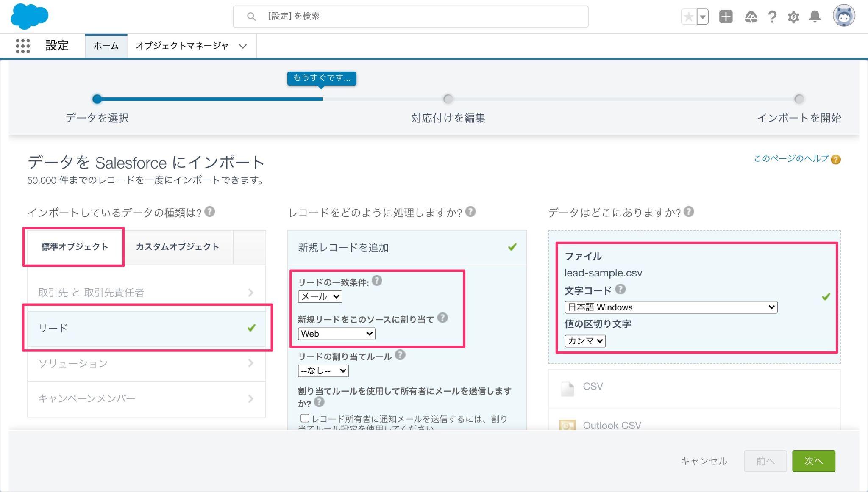Click the 設定 app name label
The width and height of the screenshot is (868, 492).
point(57,46)
